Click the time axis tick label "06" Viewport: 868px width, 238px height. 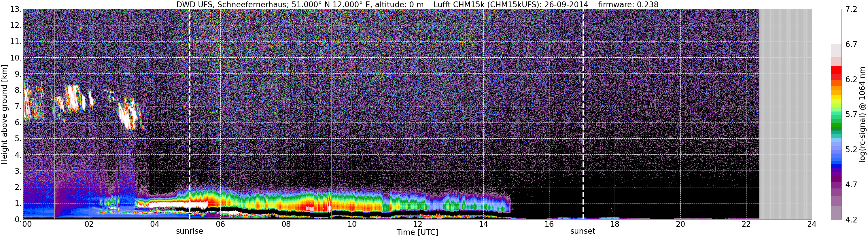pyautogui.click(x=220, y=224)
